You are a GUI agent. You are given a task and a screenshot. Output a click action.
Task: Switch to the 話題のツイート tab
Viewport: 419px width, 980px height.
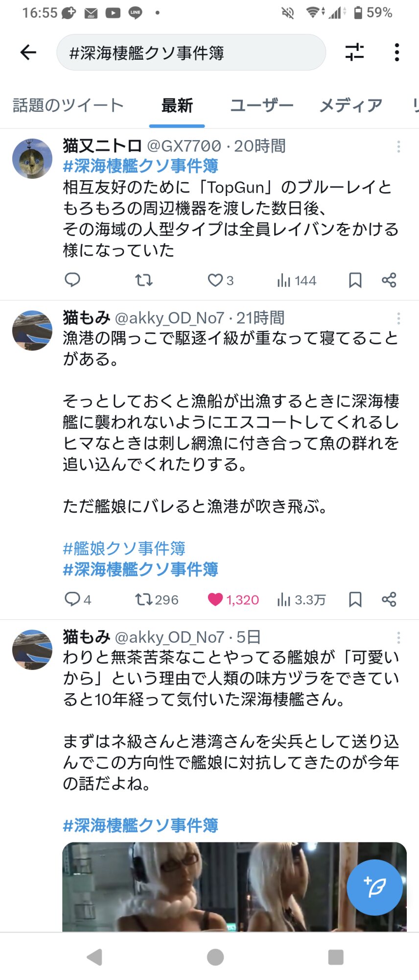68,105
